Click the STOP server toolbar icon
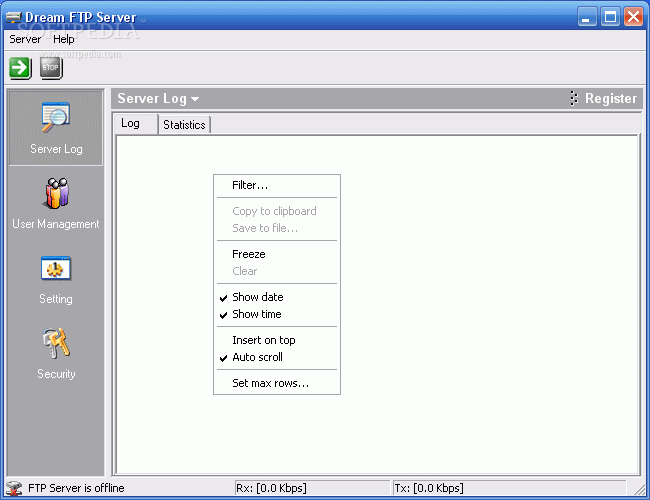Viewport: 650px width, 500px height. pos(51,68)
